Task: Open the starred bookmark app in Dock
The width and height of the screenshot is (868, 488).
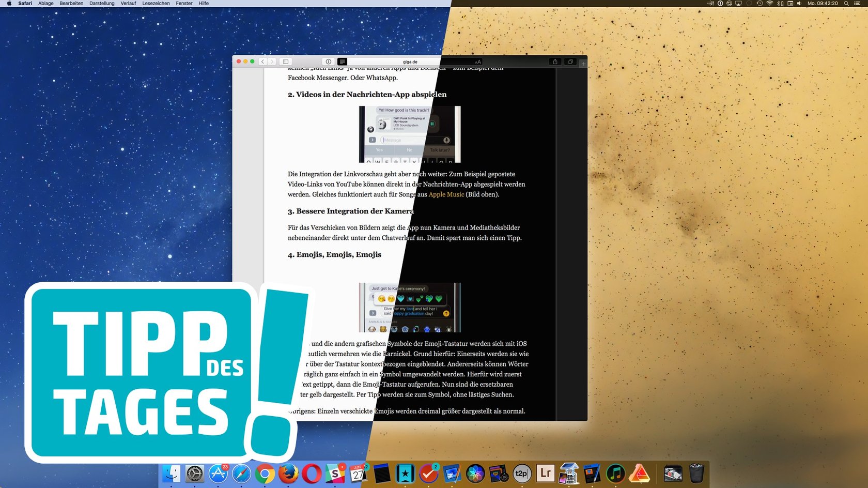Action: tap(405, 474)
